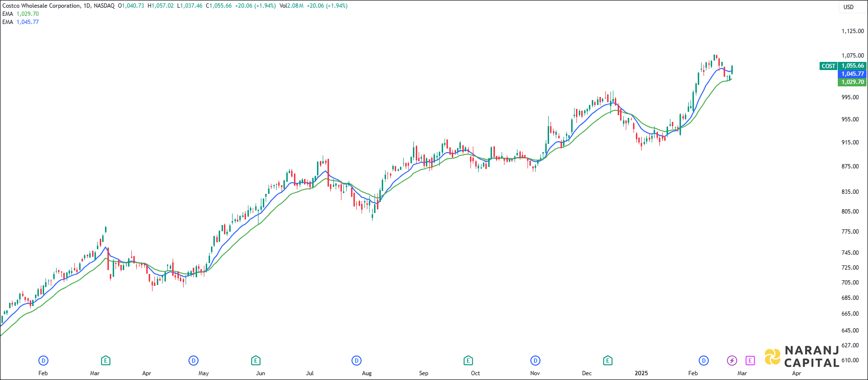Click the 835.00 price axis label
The width and height of the screenshot is (868, 380).
click(850, 192)
